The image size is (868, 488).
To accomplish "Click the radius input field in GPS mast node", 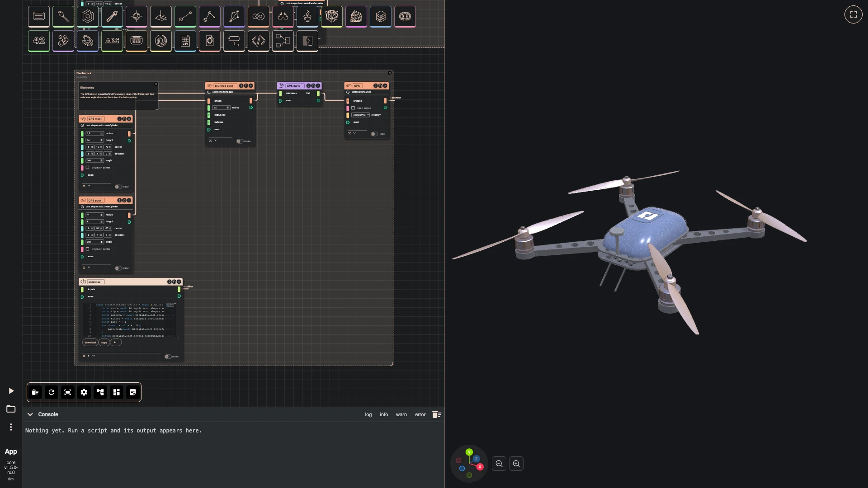I will click(x=95, y=133).
